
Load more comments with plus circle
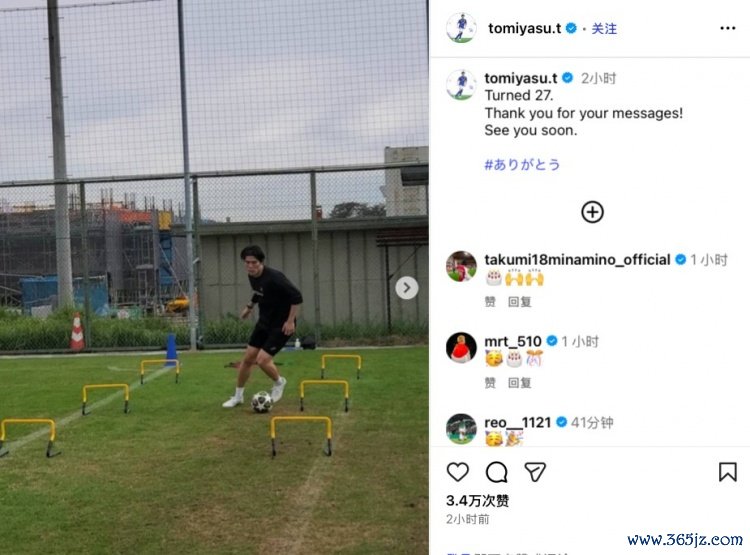[592, 212]
